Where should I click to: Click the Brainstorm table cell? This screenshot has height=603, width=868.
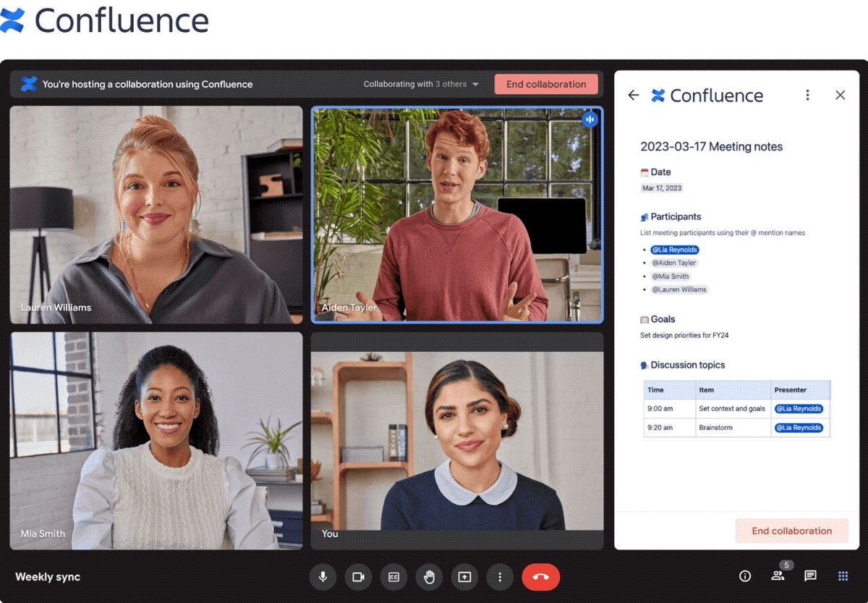click(732, 427)
